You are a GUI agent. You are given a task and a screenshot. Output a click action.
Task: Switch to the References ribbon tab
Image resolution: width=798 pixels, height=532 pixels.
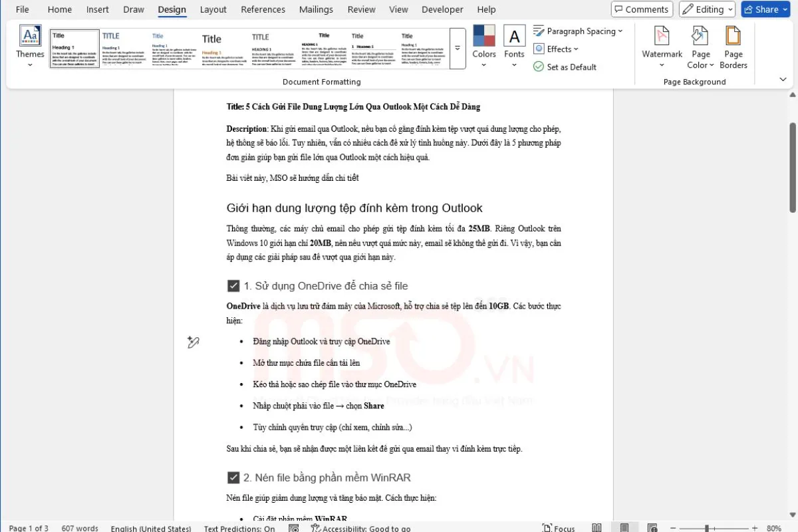(263, 9)
